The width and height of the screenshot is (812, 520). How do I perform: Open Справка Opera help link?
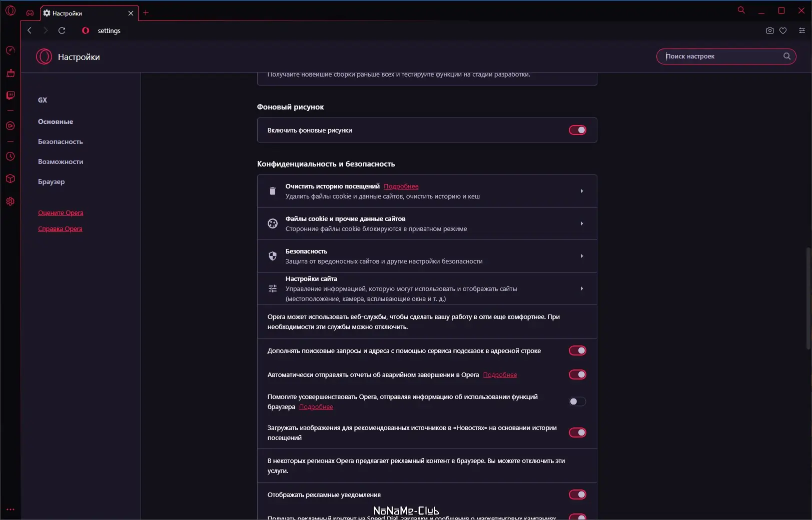tap(60, 228)
